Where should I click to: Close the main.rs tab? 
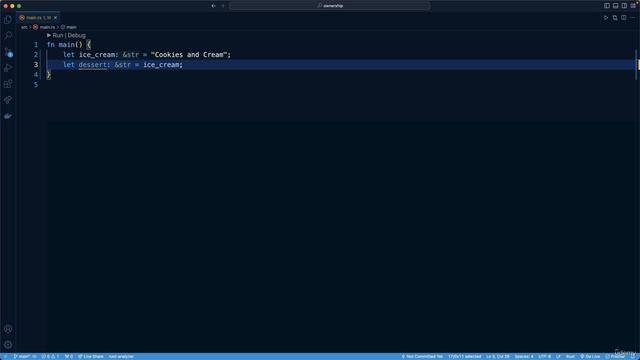tap(56, 18)
